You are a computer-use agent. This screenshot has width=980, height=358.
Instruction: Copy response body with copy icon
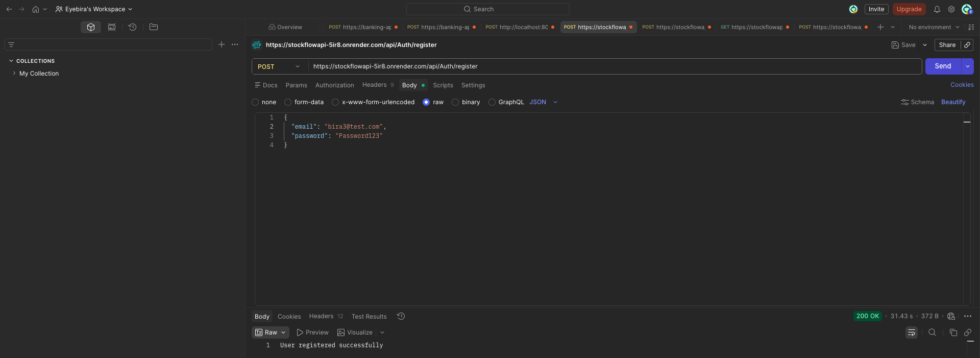[x=953, y=332]
